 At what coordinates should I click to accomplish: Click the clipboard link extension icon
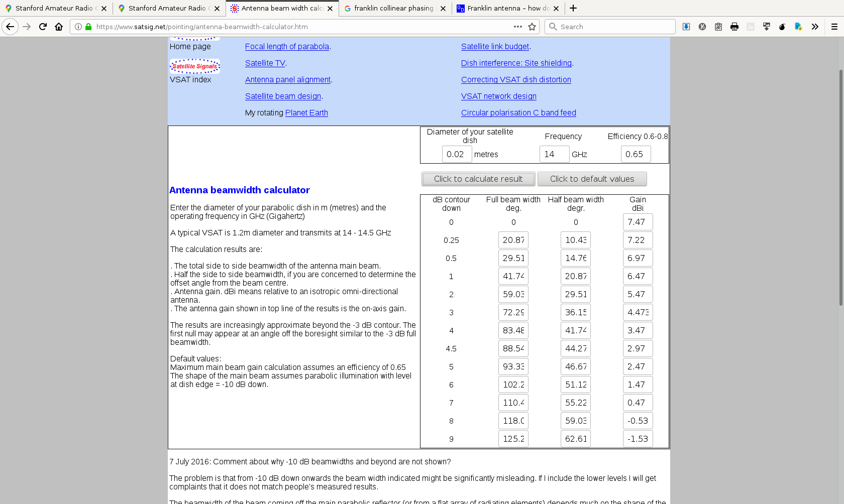click(x=718, y=27)
